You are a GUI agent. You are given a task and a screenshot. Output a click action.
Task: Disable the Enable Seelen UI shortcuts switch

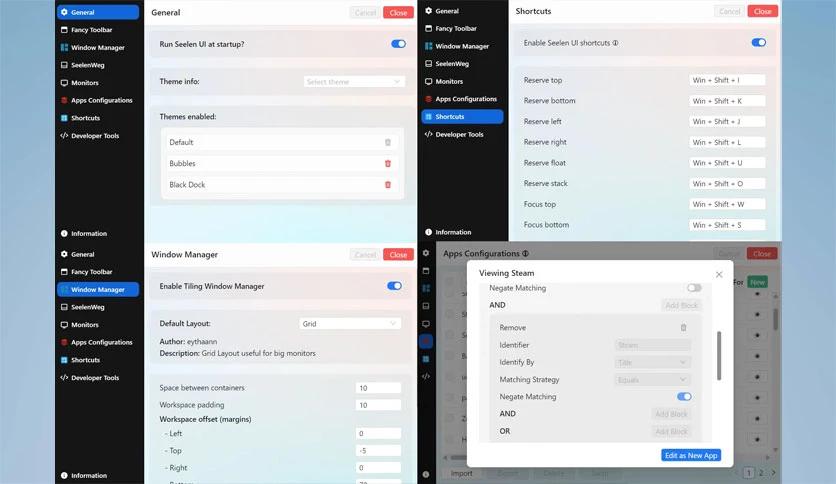pyautogui.click(x=759, y=43)
